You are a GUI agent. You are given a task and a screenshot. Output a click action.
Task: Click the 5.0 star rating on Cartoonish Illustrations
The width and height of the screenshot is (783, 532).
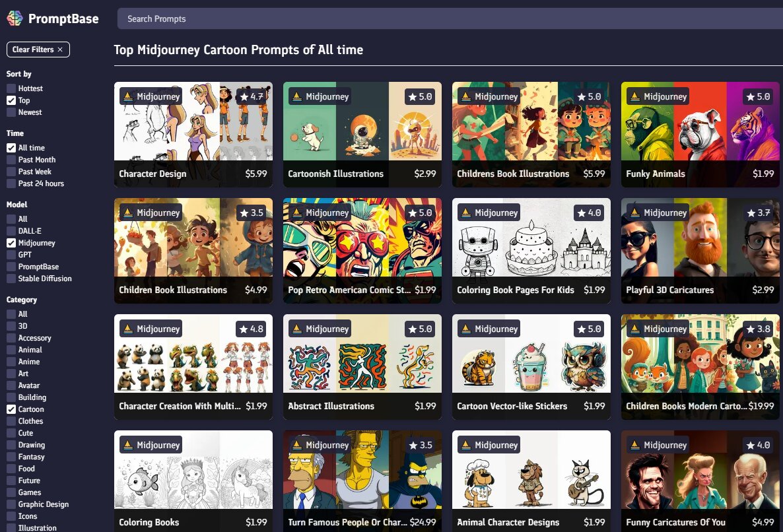(x=421, y=96)
